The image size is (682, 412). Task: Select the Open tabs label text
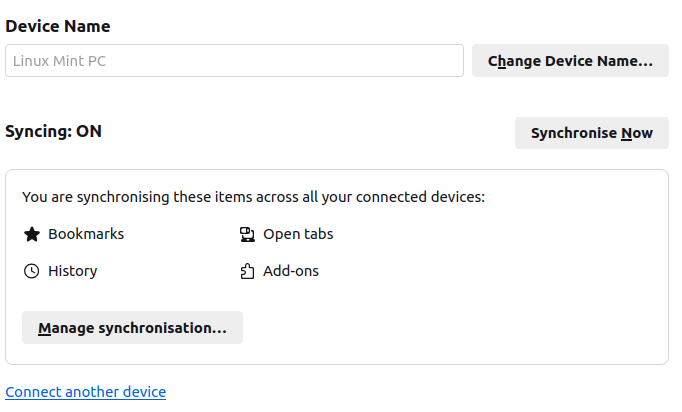pyautogui.click(x=298, y=234)
